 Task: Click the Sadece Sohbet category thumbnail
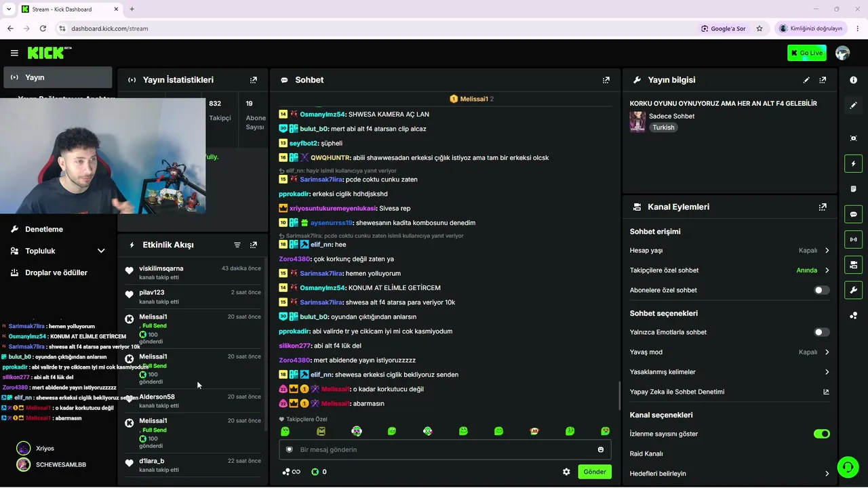637,121
